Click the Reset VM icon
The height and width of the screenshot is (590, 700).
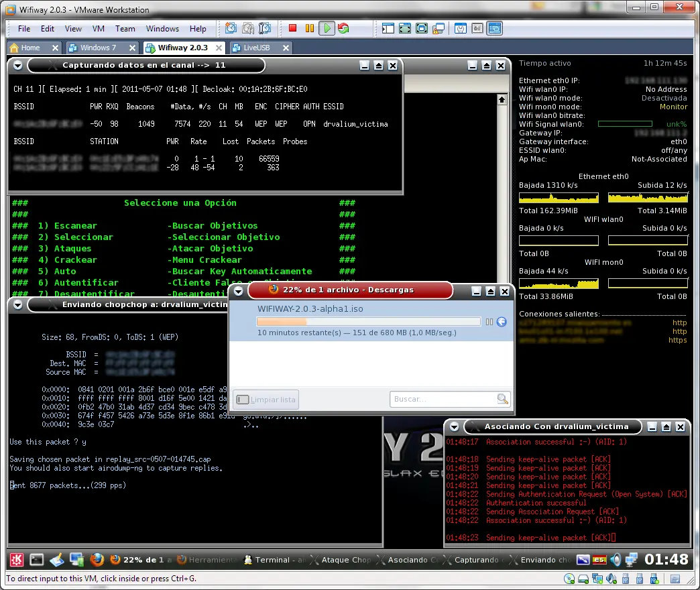tap(343, 28)
